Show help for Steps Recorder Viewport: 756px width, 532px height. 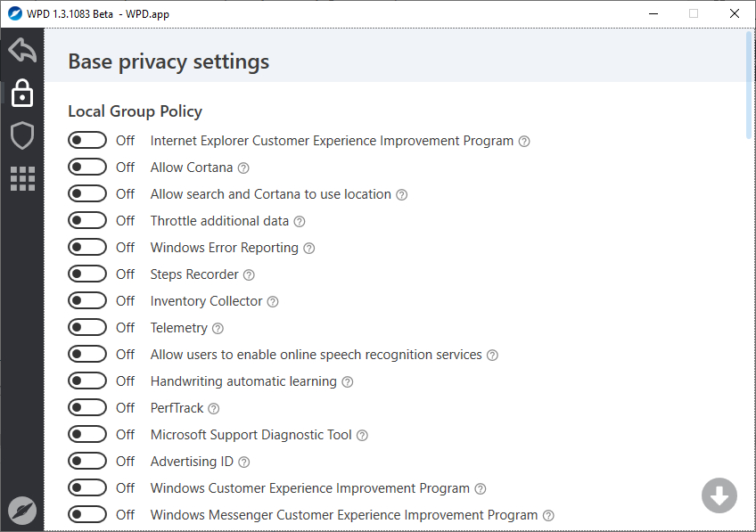[x=250, y=274]
